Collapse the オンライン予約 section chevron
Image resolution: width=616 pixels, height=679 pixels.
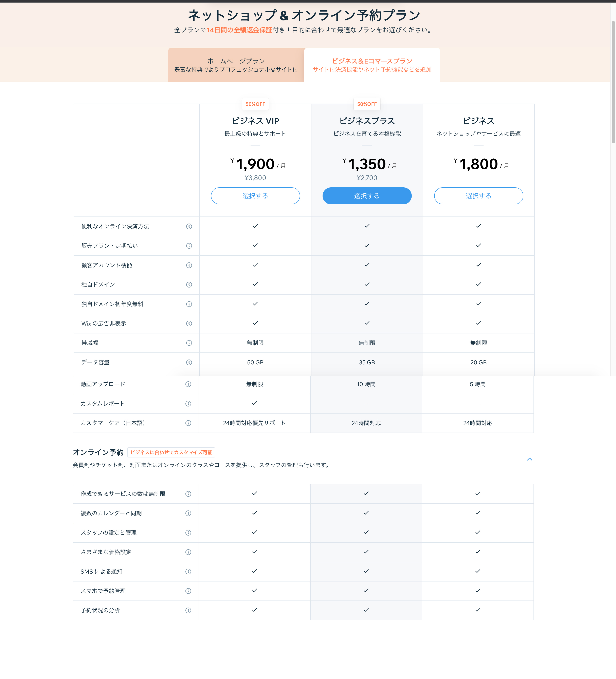click(x=529, y=459)
